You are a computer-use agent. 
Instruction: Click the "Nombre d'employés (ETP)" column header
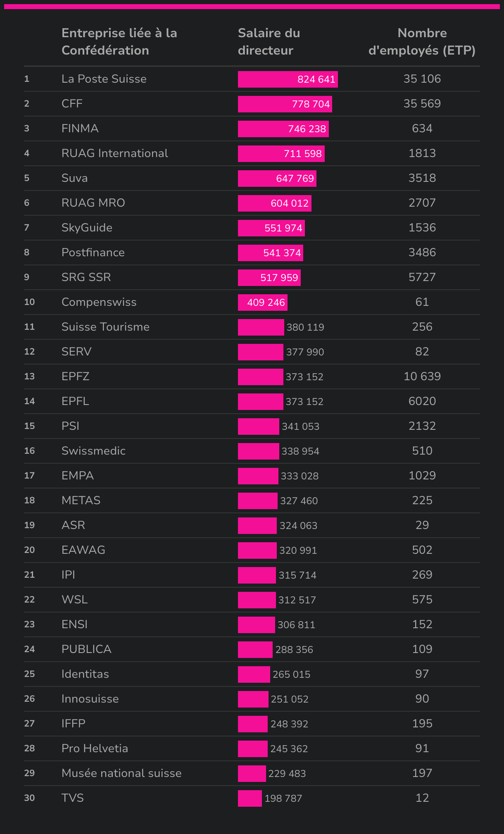(422, 42)
